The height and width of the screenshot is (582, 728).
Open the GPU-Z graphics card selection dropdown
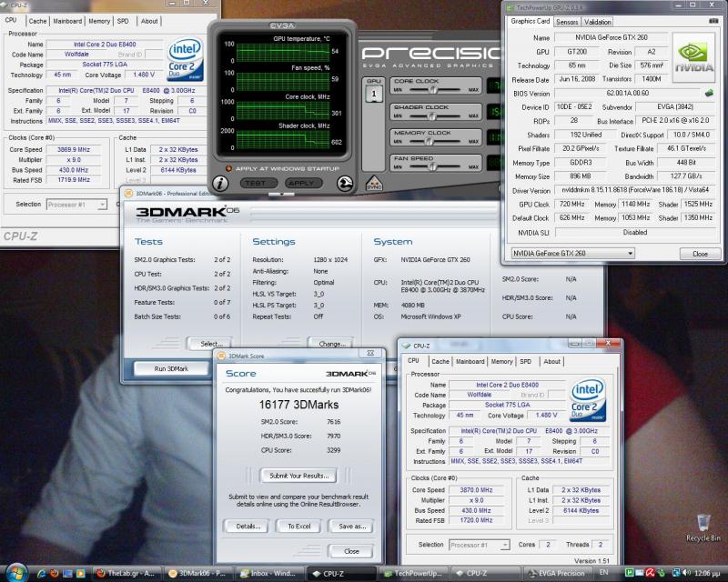[x=572, y=254]
